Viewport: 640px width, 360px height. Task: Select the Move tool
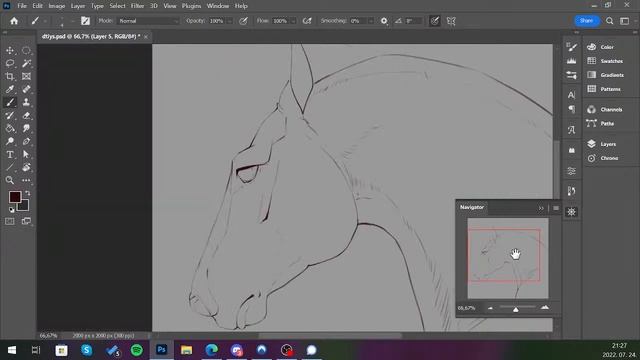pyautogui.click(x=10, y=51)
